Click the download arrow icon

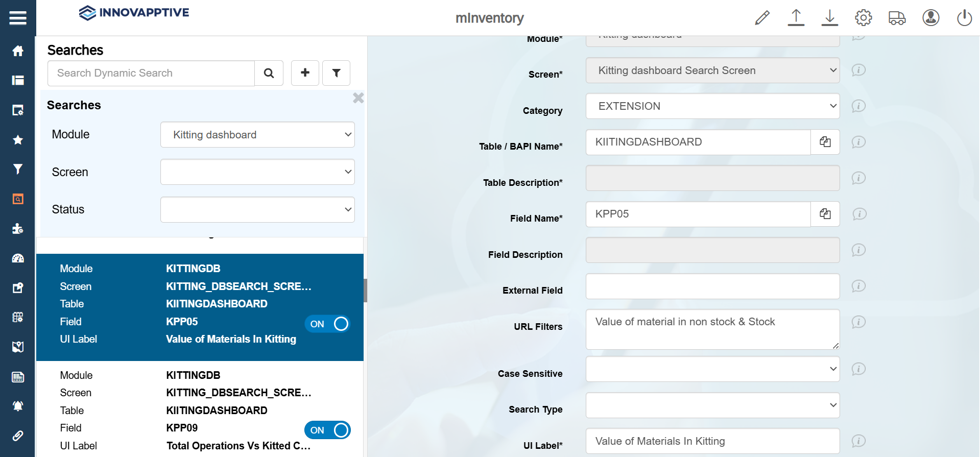830,18
